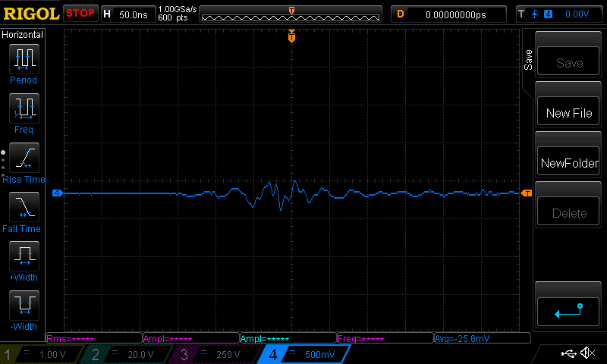Toggle channel 2 at 20.0 V

tap(126, 354)
